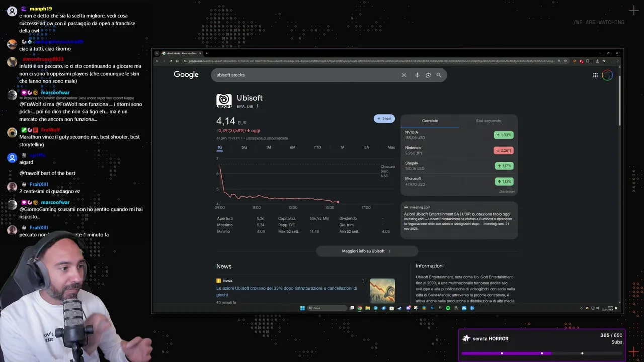
Task: Open Invezz news article about Ubisoft shares
Action: click(287, 291)
